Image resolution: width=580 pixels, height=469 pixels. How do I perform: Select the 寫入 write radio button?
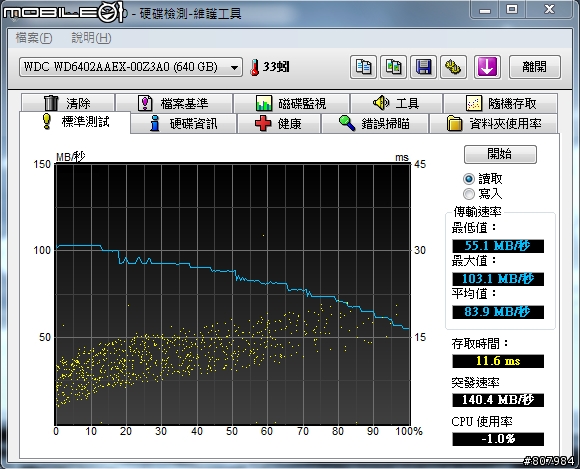tap(469, 194)
